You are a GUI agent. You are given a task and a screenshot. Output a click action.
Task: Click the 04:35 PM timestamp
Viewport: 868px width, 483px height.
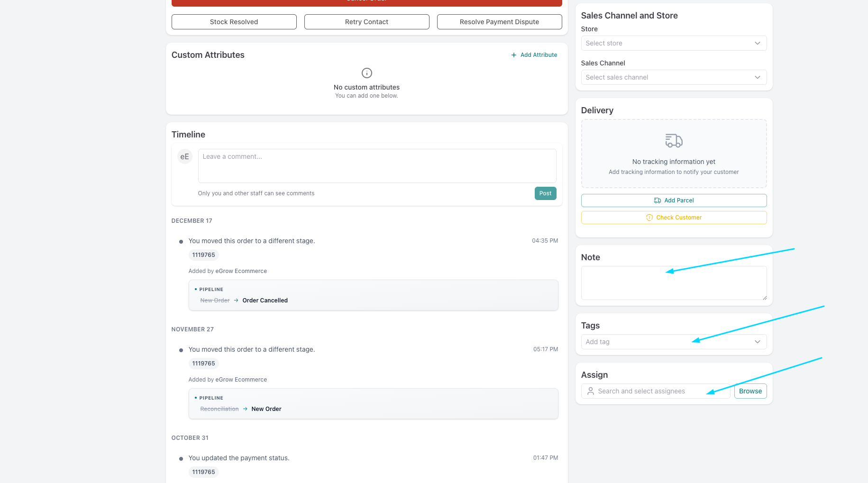[545, 241]
